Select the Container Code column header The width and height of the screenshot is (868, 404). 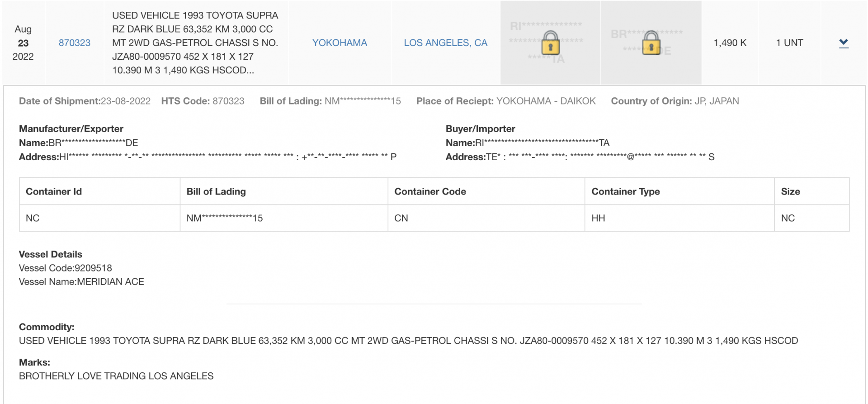486,191
